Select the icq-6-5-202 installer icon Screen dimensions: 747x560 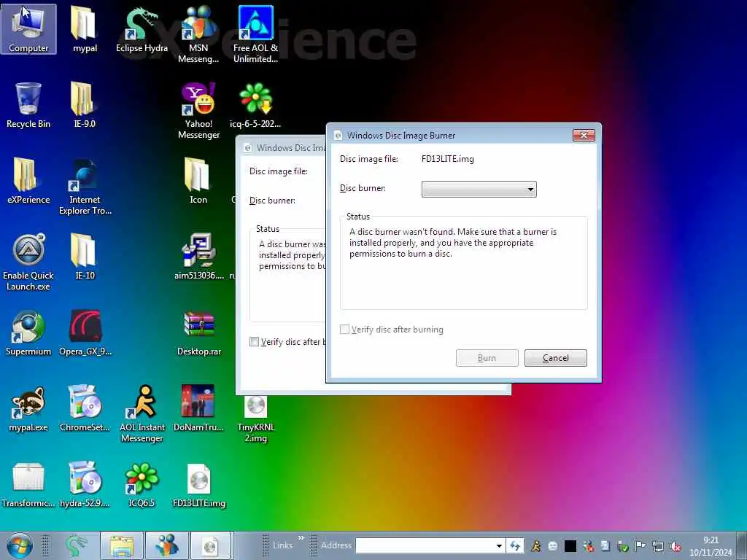[255, 105]
